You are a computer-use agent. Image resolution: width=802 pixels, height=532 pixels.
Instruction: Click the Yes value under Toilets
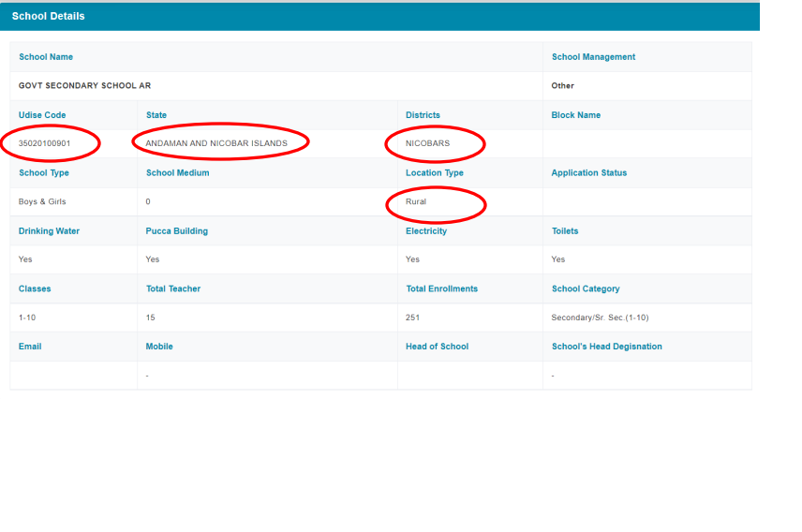tap(558, 259)
